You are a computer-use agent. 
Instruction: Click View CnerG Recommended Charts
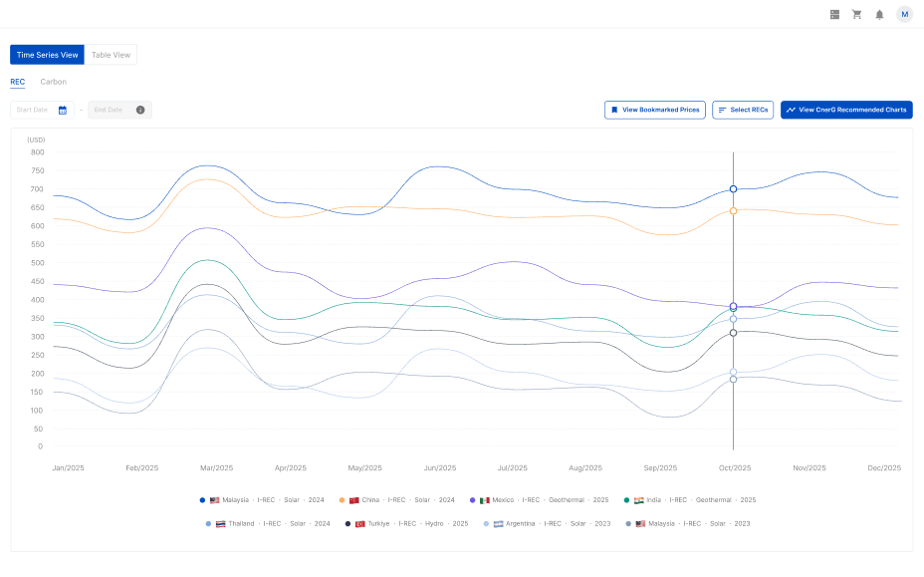(845, 110)
